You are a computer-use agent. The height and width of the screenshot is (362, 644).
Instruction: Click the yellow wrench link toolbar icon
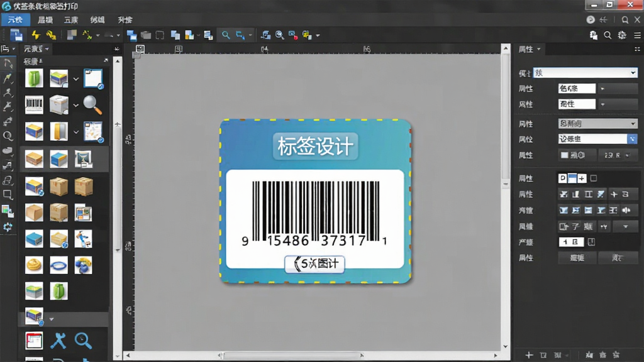(51, 35)
